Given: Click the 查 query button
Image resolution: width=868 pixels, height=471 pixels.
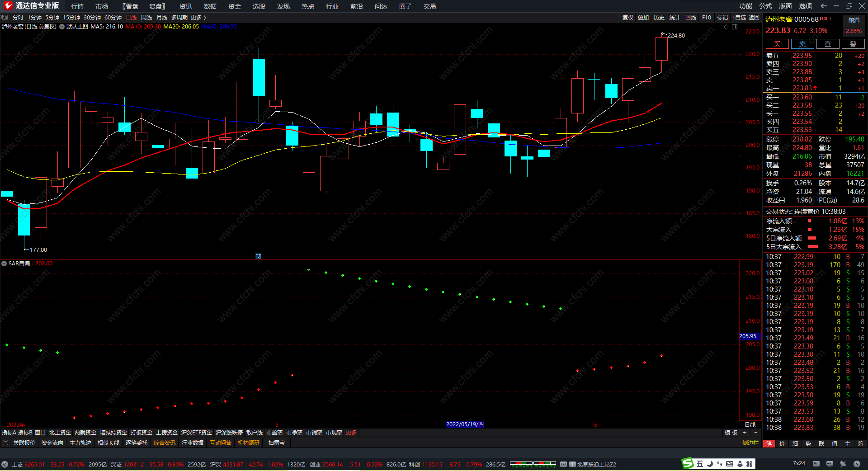Looking at the screenshot, I should (828, 44).
